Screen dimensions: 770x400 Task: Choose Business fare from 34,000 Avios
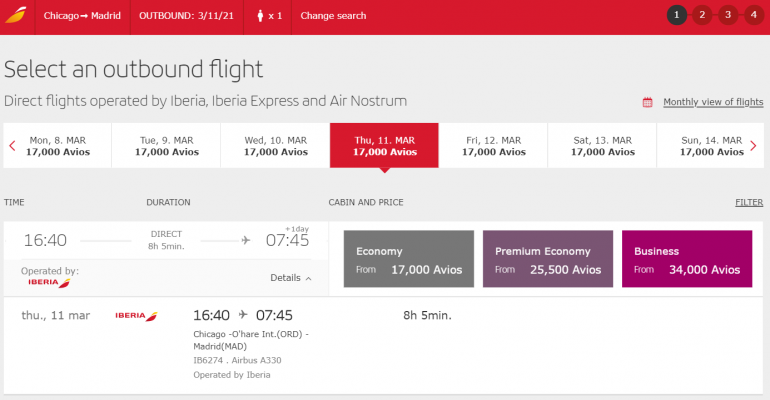pos(686,259)
